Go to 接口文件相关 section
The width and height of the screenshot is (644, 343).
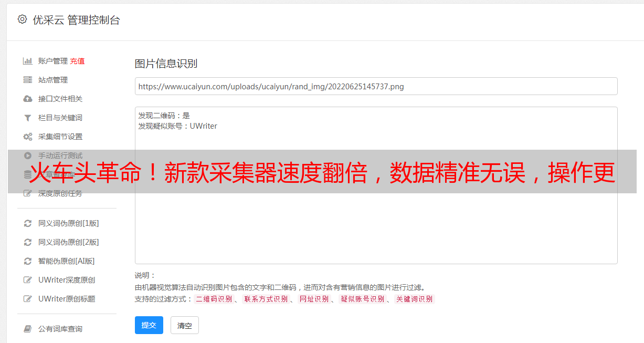pos(60,99)
